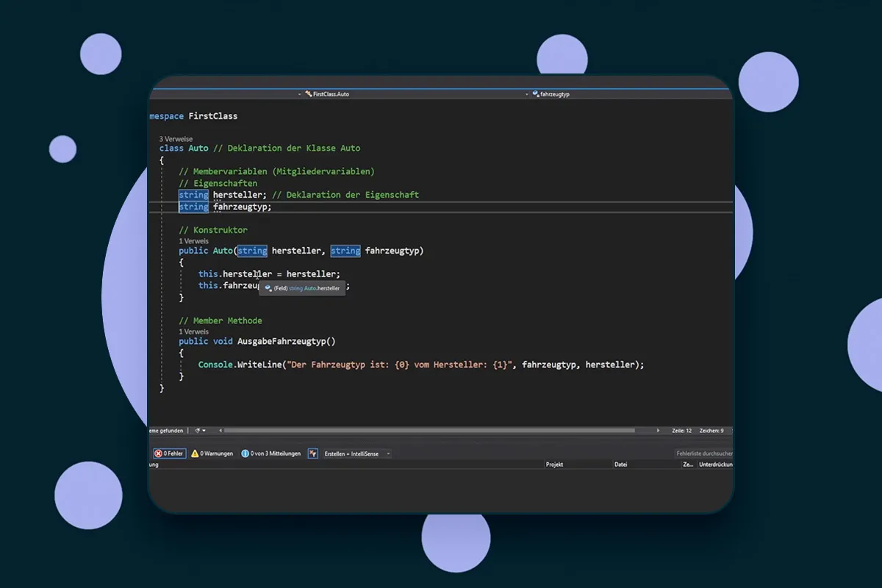The height and width of the screenshot is (588, 882).
Task: Click Zeichen: 9 in status bar
Action: pos(711,431)
